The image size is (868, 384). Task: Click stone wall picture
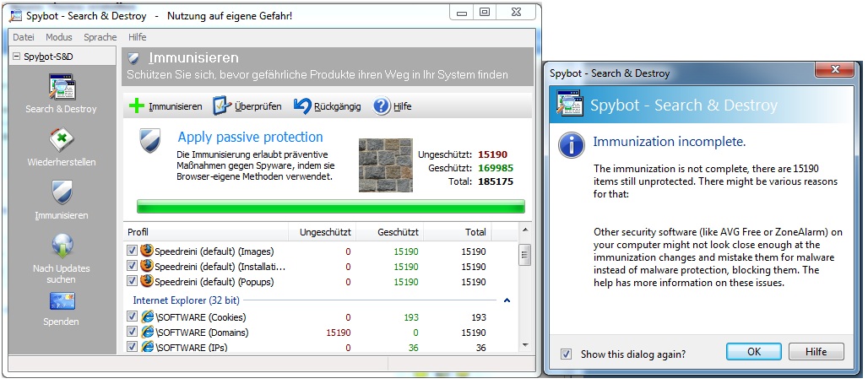pyautogui.click(x=386, y=165)
